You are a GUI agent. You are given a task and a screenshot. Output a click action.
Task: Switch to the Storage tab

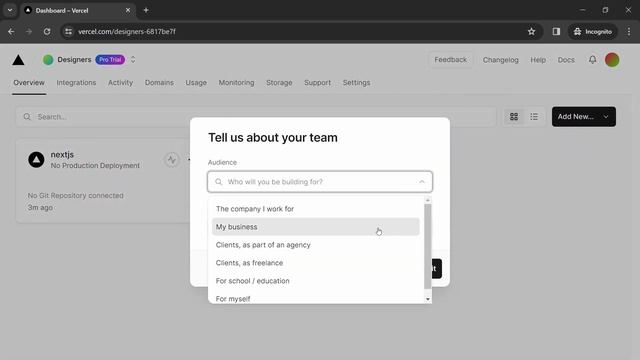(x=279, y=82)
